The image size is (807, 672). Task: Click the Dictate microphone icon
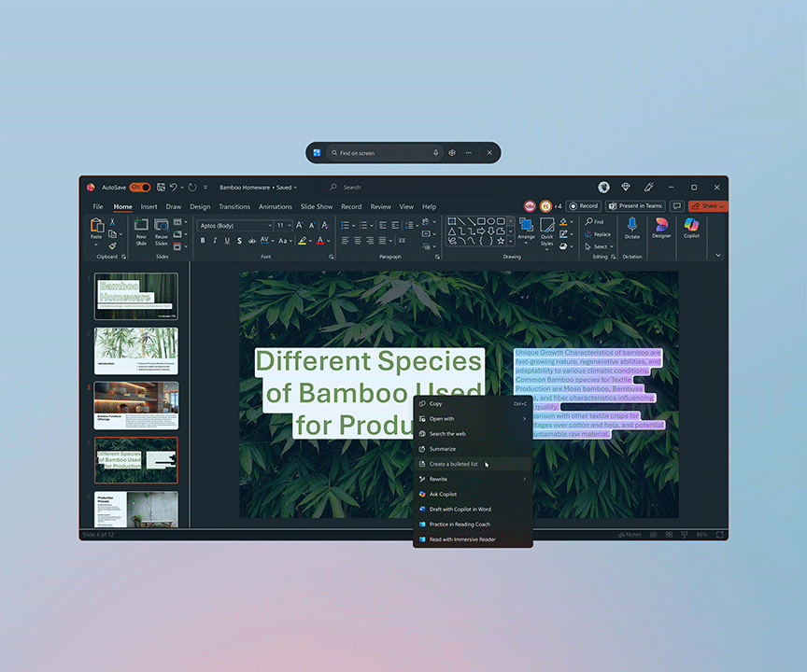[x=632, y=225]
